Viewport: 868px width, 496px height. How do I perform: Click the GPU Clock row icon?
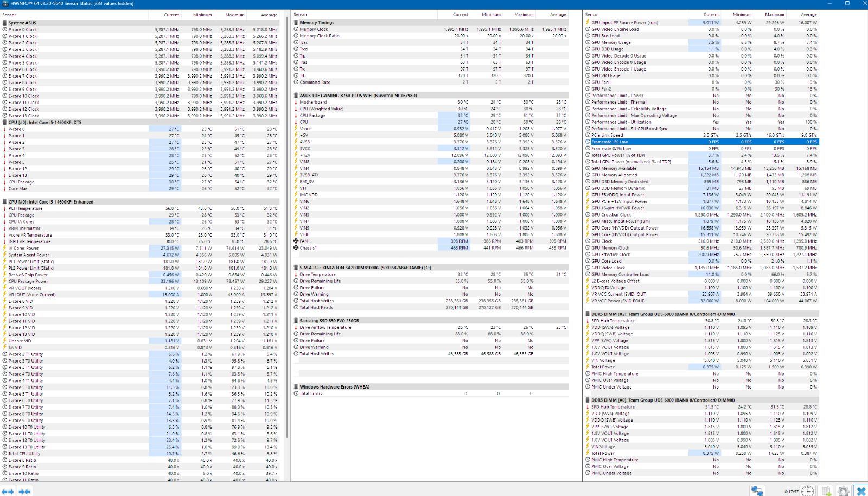pos(588,241)
